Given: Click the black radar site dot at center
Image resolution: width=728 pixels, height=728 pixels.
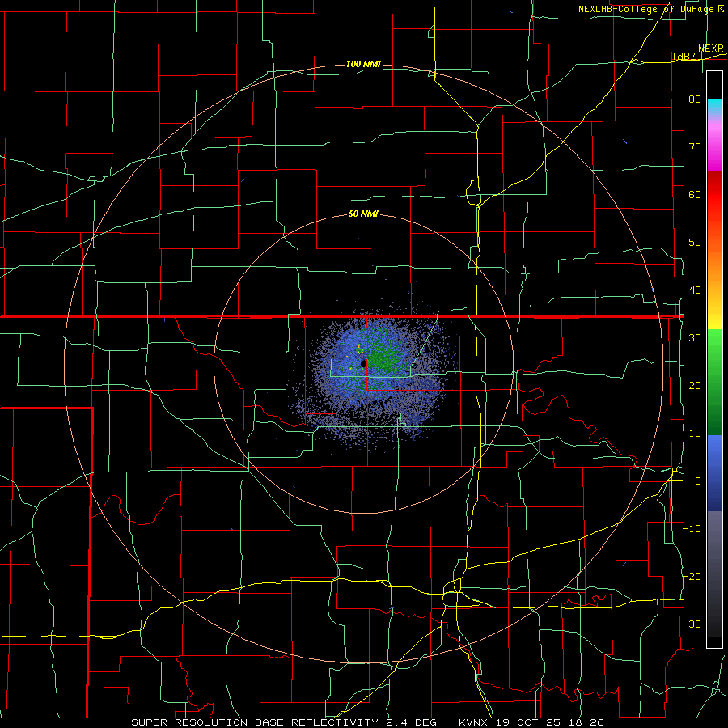Looking at the screenshot, I should (363, 363).
